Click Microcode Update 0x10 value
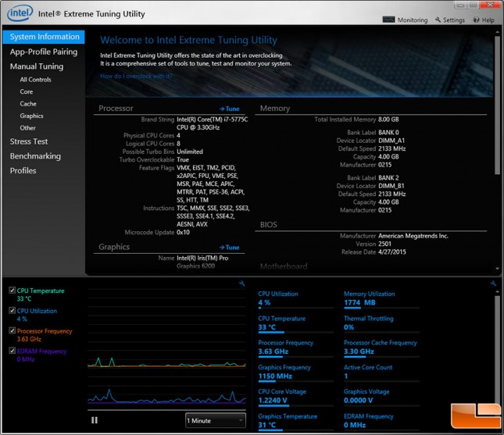The height and width of the screenshot is (435, 504). 183,232
